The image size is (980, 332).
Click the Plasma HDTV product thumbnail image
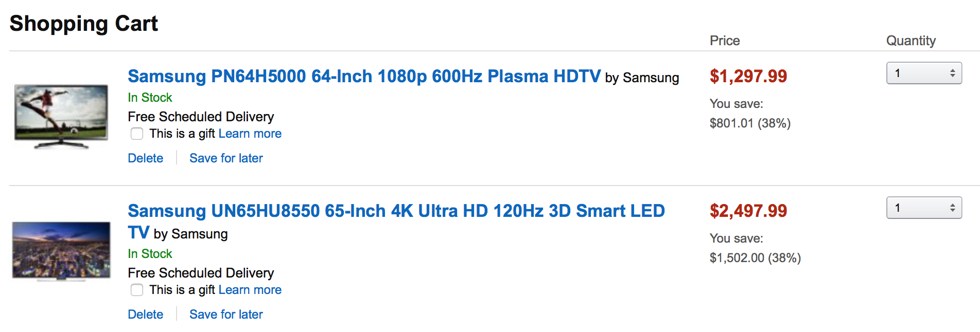61,116
